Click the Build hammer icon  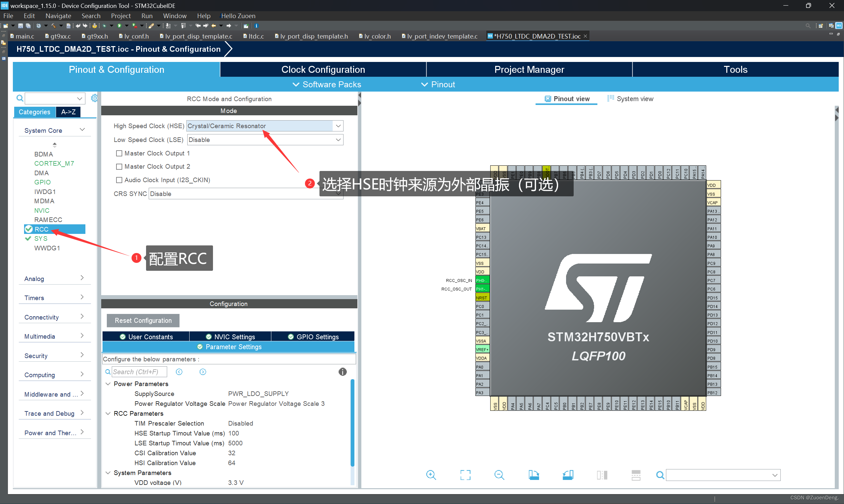53,26
